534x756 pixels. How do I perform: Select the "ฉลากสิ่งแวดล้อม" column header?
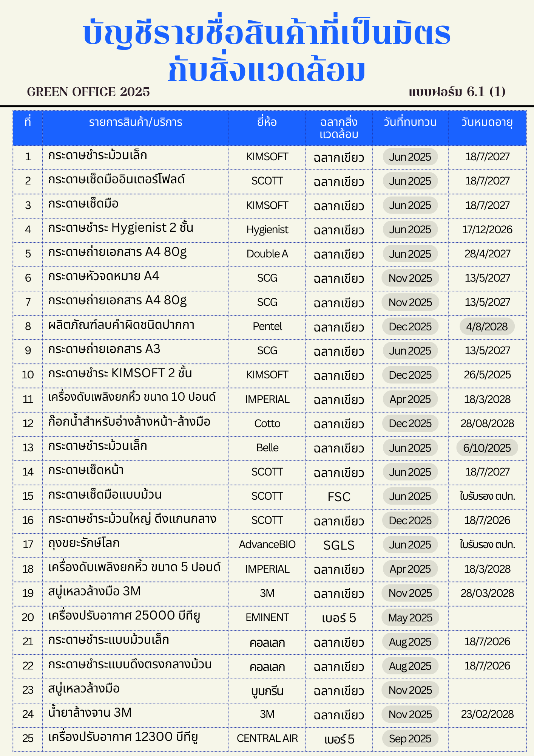(339, 128)
